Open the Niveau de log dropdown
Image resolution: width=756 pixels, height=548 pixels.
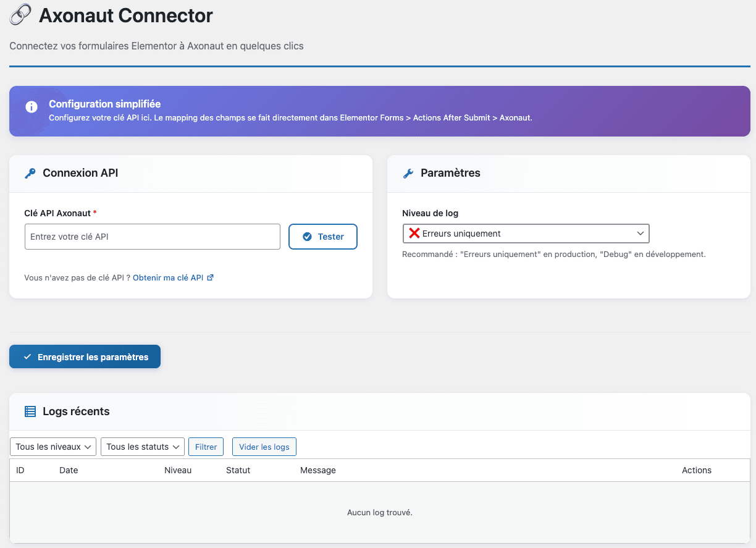coord(526,233)
